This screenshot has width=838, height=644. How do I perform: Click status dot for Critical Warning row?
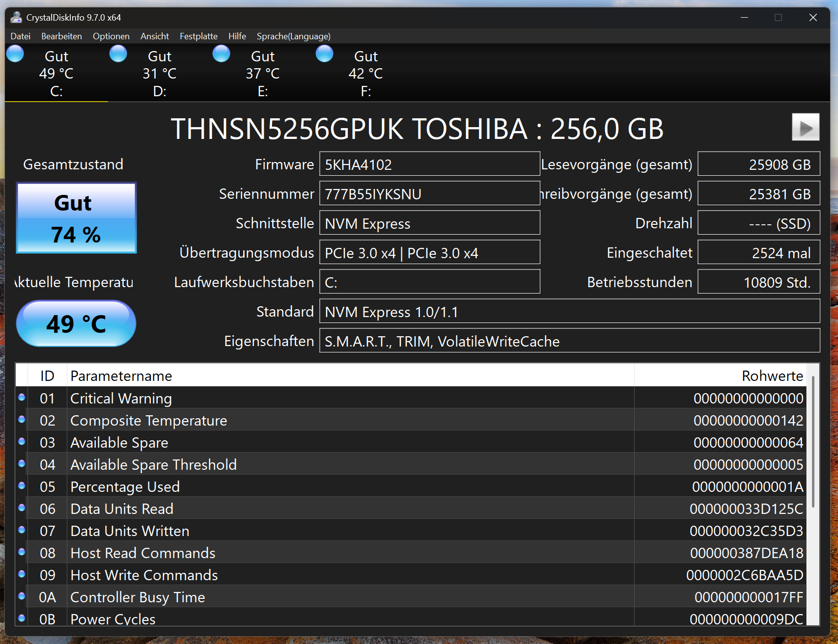[22, 398]
